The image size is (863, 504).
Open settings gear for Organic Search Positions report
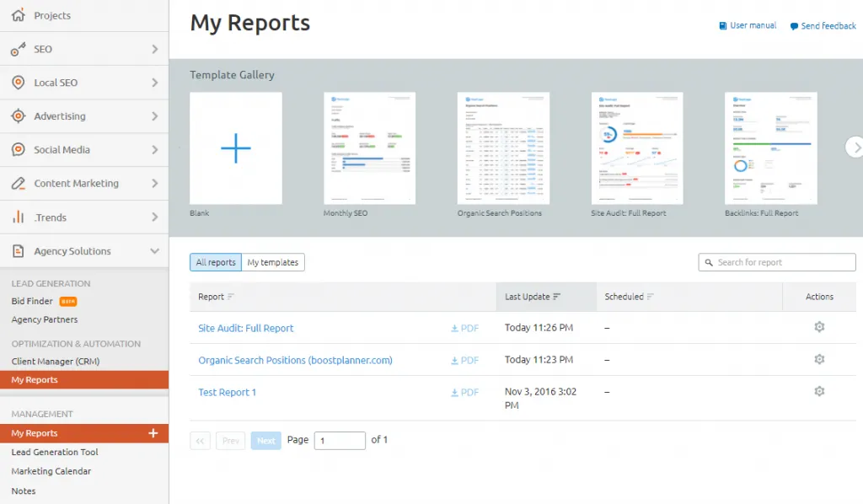(819, 359)
